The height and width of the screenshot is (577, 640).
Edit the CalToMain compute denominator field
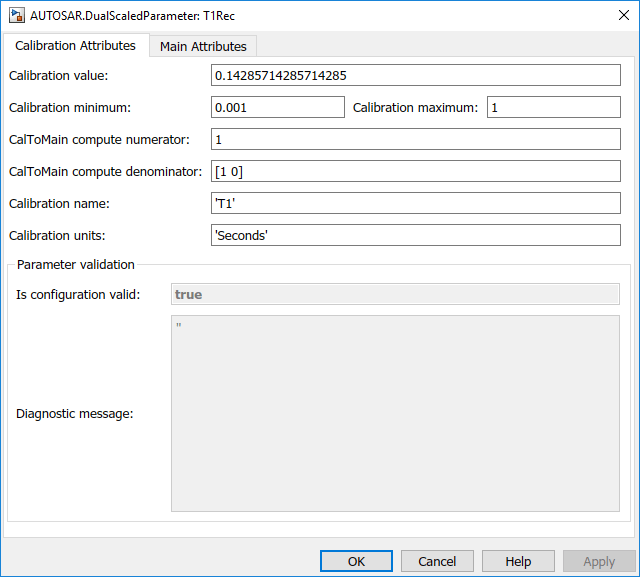pyautogui.click(x=416, y=172)
